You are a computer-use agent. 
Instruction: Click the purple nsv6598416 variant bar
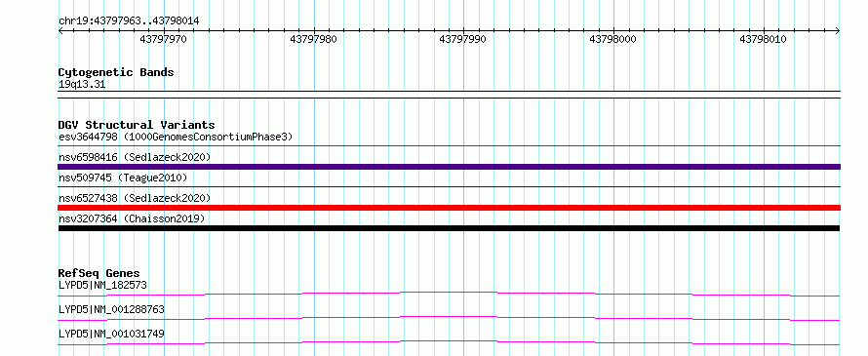450,167
